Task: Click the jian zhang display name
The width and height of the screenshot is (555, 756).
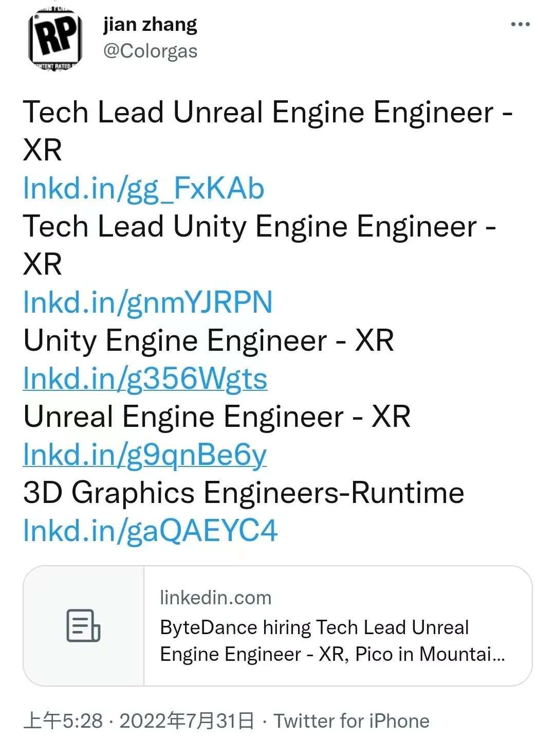Action: coord(150,25)
